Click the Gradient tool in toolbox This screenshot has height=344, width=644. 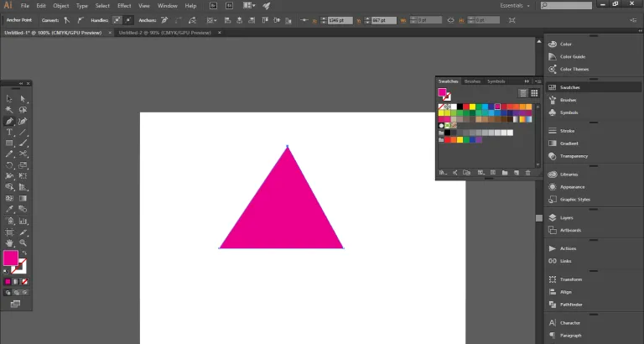[23, 199]
